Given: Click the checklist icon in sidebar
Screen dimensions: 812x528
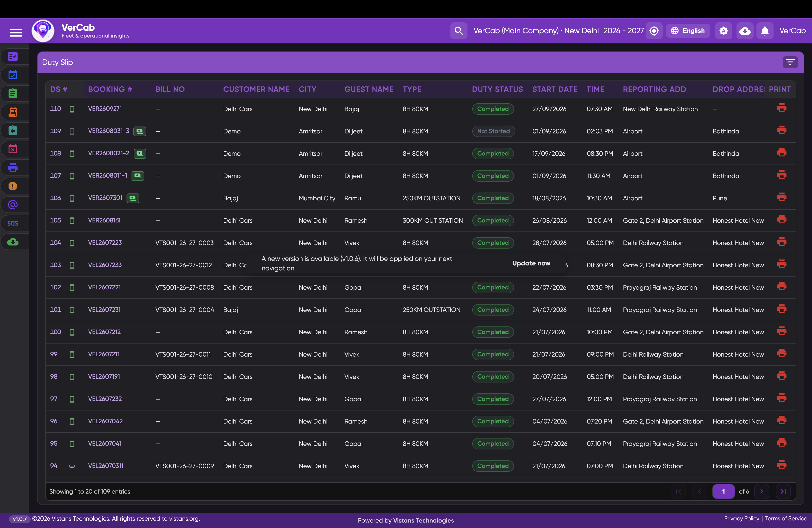Looking at the screenshot, I should pos(13,56).
